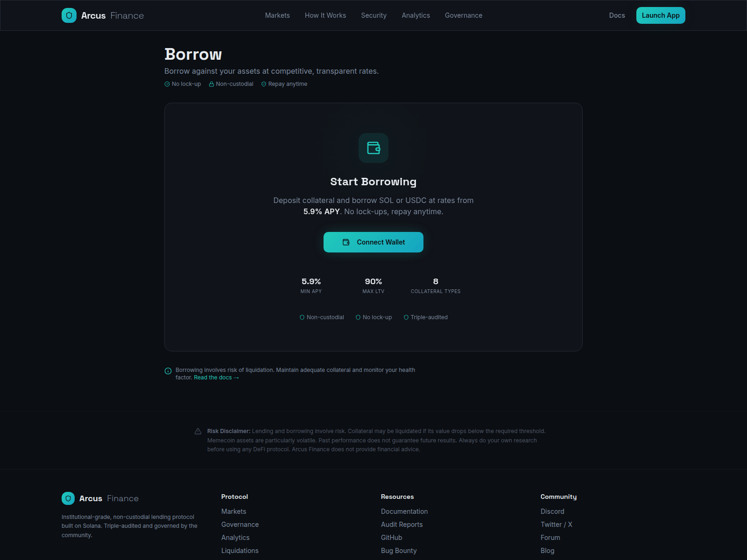Open the Governance section from the navbar
This screenshot has width=747, height=560.
[463, 15]
